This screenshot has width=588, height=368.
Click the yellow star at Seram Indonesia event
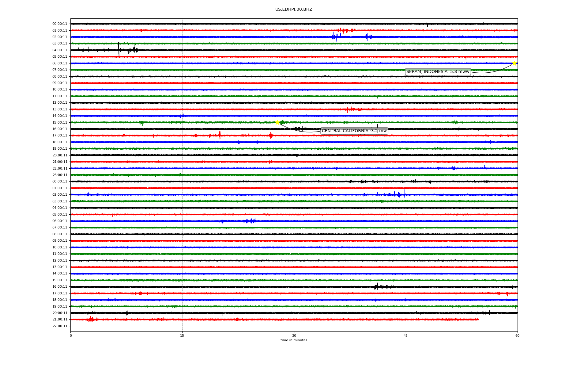514,63
